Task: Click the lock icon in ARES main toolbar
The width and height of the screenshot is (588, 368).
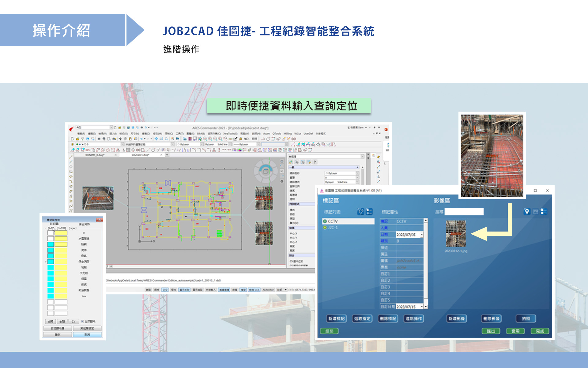Action: tap(241, 139)
